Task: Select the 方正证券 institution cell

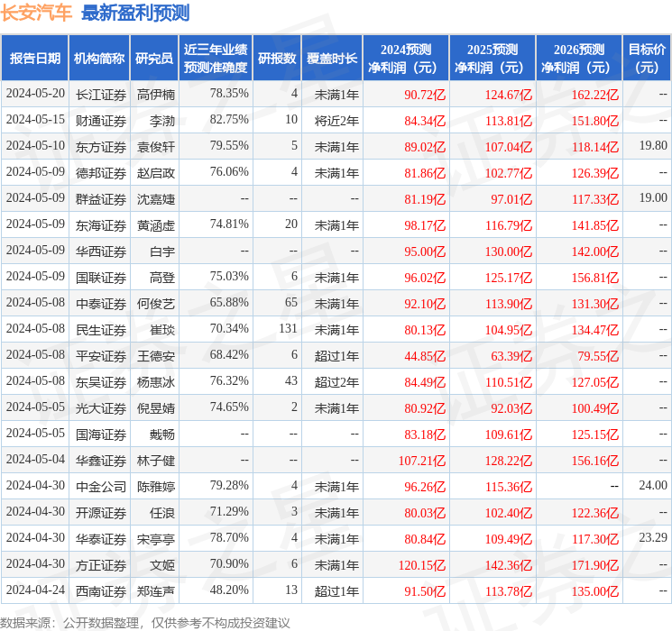Action: point(101,565)
